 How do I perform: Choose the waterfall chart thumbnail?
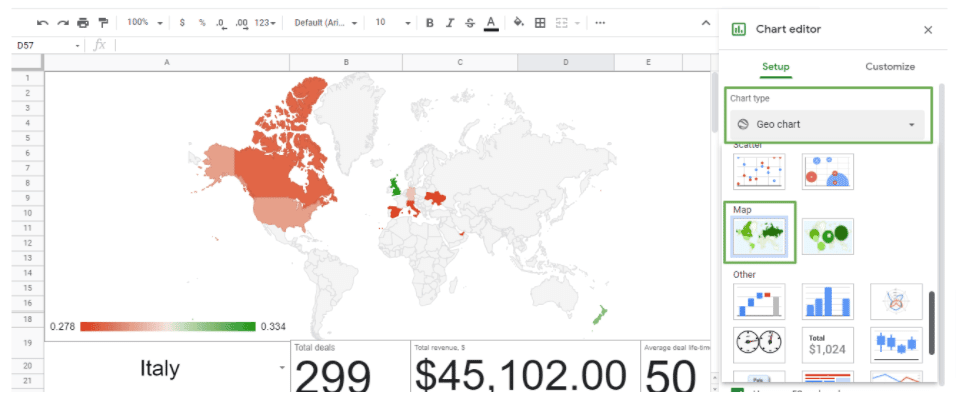click(x=759, y=301)
